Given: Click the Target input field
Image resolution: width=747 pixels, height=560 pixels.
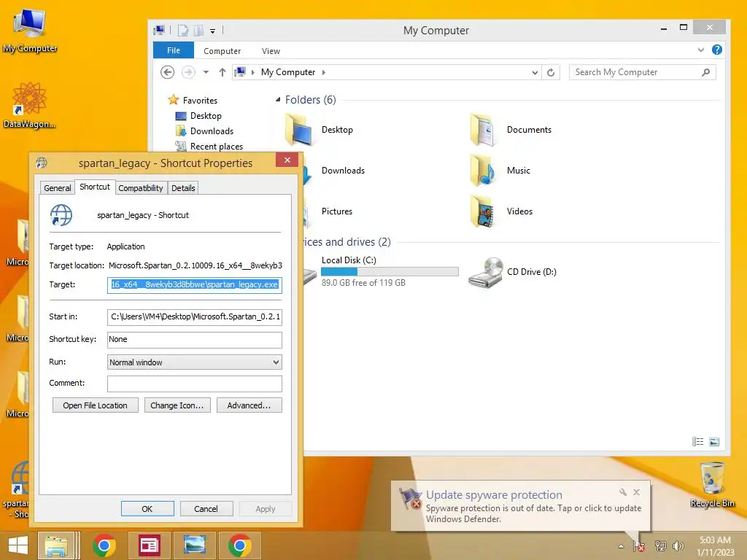Looking at the screenshot, I should [194, 285].
